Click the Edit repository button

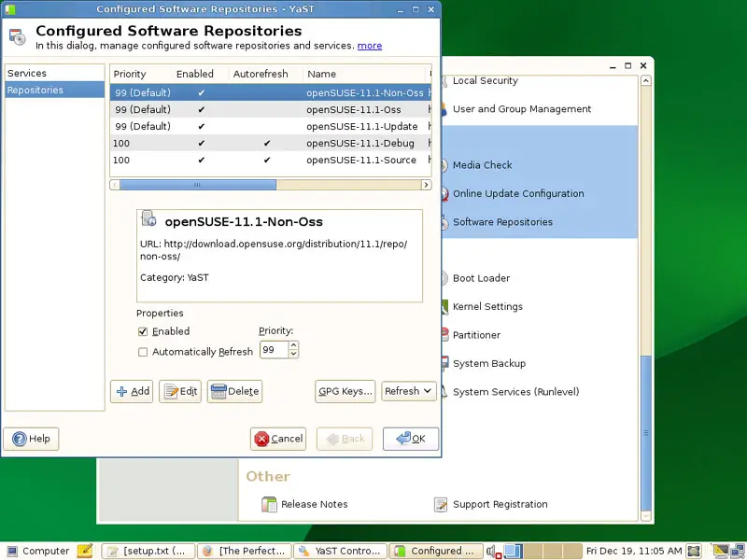coord(180,391)
